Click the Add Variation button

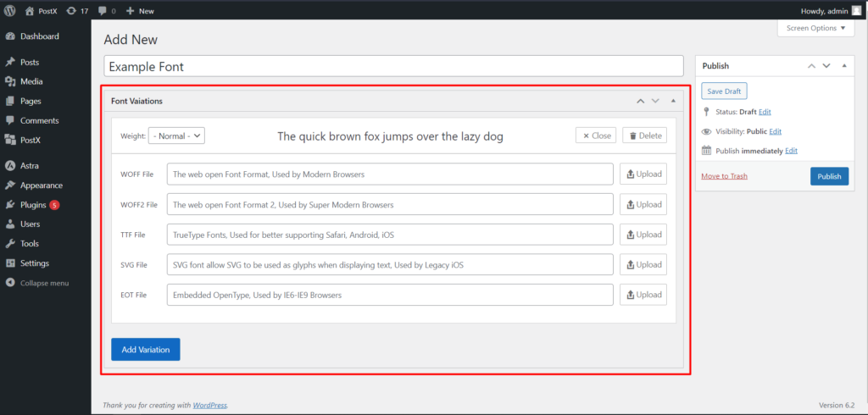point(146,350)
